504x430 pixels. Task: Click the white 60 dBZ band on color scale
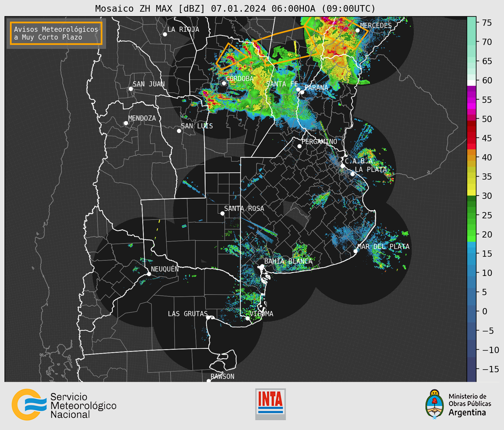(471, 83)
